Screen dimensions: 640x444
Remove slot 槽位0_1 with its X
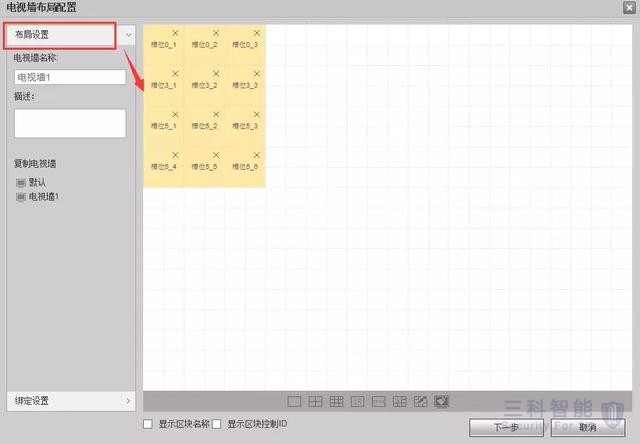175,33
